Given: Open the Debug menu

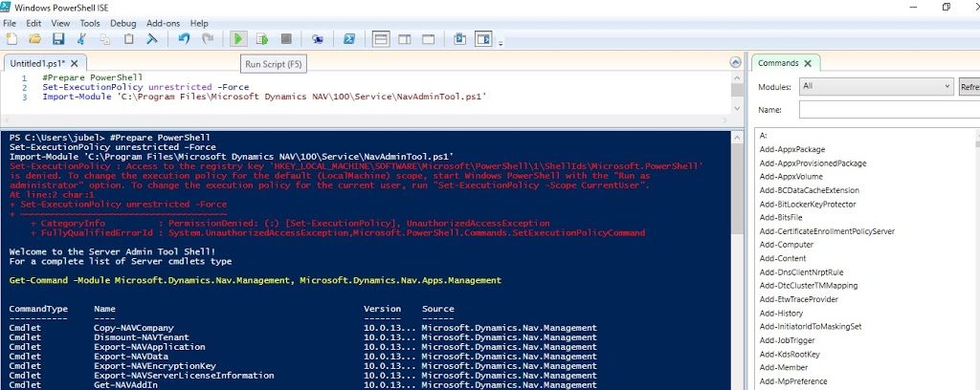Looking at the screenshot, I should 123,23.
